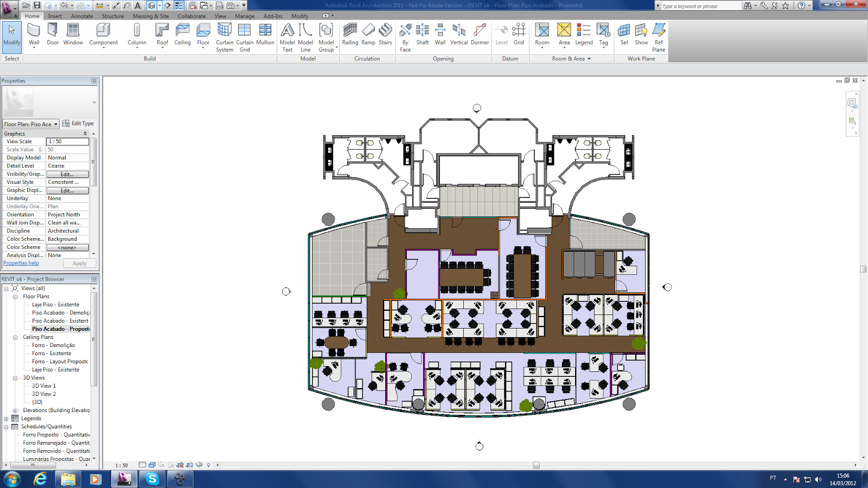Click the View Scale value field
Image resolution: width=868 pixels, height=488 pixels.
point(67,142)
